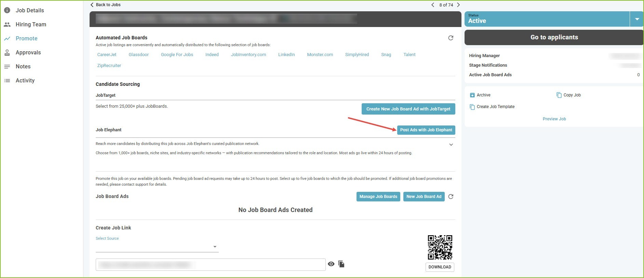
Task: Post Ads with Job Elephant
Action: point(426,130)
